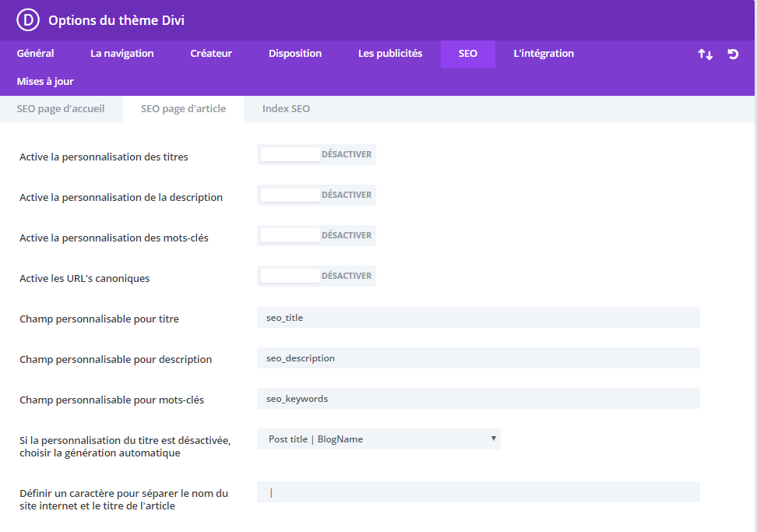This screenshot has width=757, height=532.
Task: Click the separator character input field
Action: pos(478,492)
